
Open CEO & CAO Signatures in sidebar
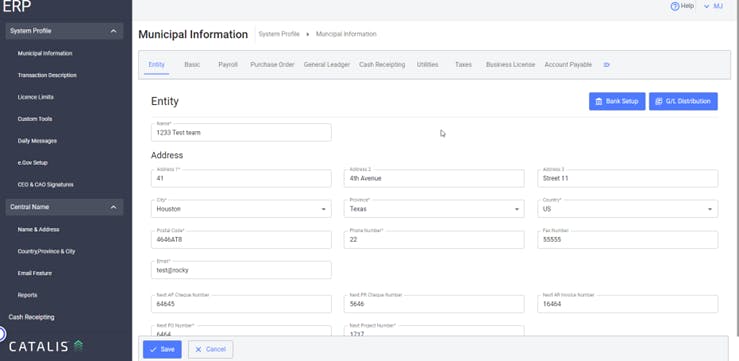click(x=45, y=185)
